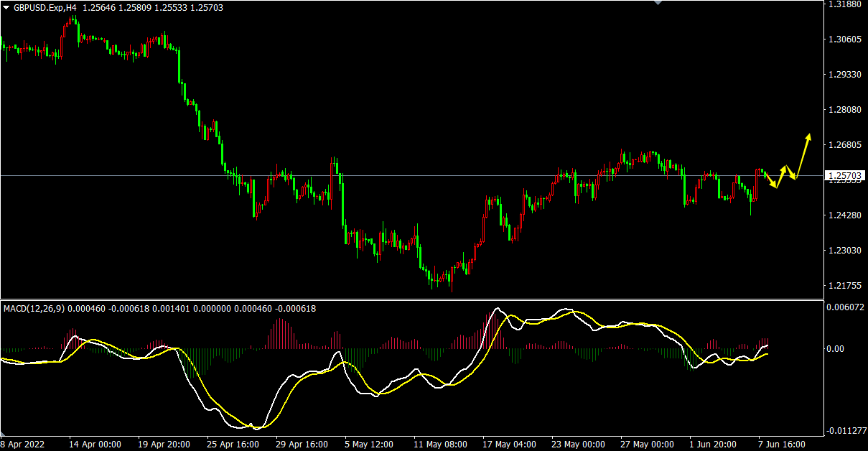Viewport: 868px width, 451px height.
Task: Click the 23 May 00:00 time axis label
Action: (x=577, y=445)
